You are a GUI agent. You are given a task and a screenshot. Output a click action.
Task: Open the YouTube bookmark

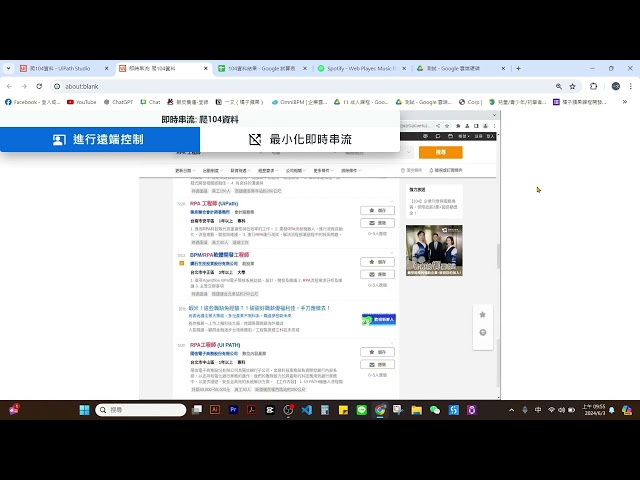point(82,102)
